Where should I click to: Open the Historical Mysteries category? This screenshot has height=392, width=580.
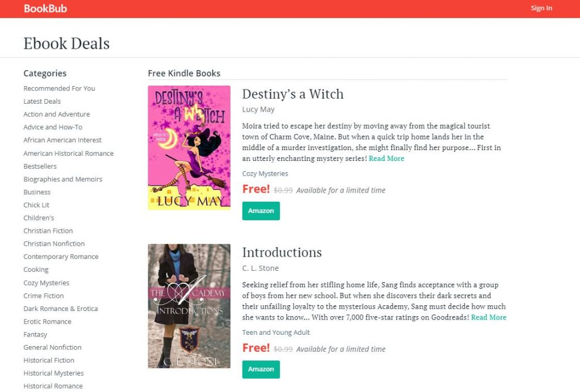click(x=53, y=373)
